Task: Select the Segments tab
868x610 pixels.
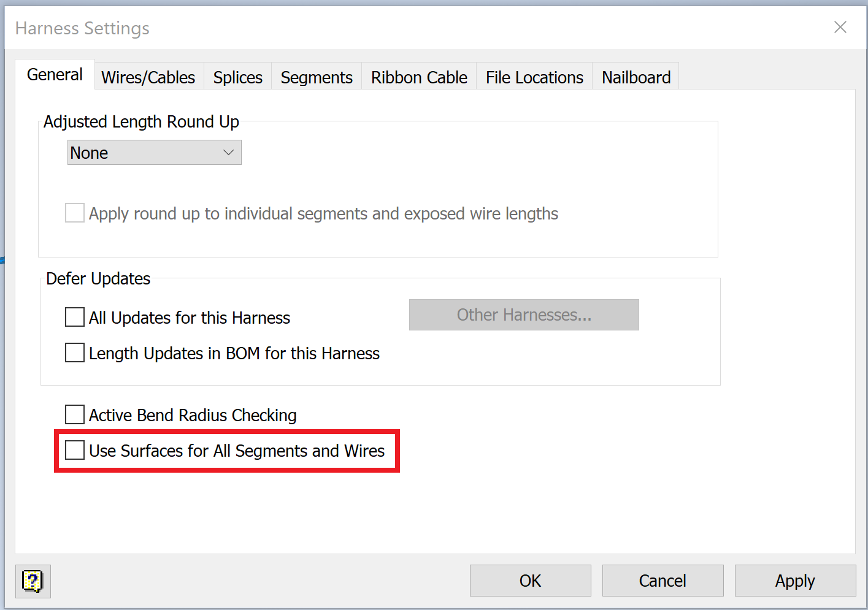Action: click(317, 77)
